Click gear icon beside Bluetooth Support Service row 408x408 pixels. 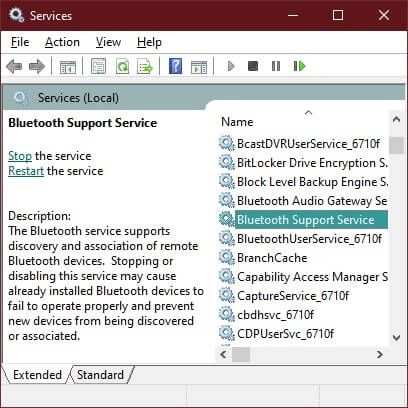point(227,220)
